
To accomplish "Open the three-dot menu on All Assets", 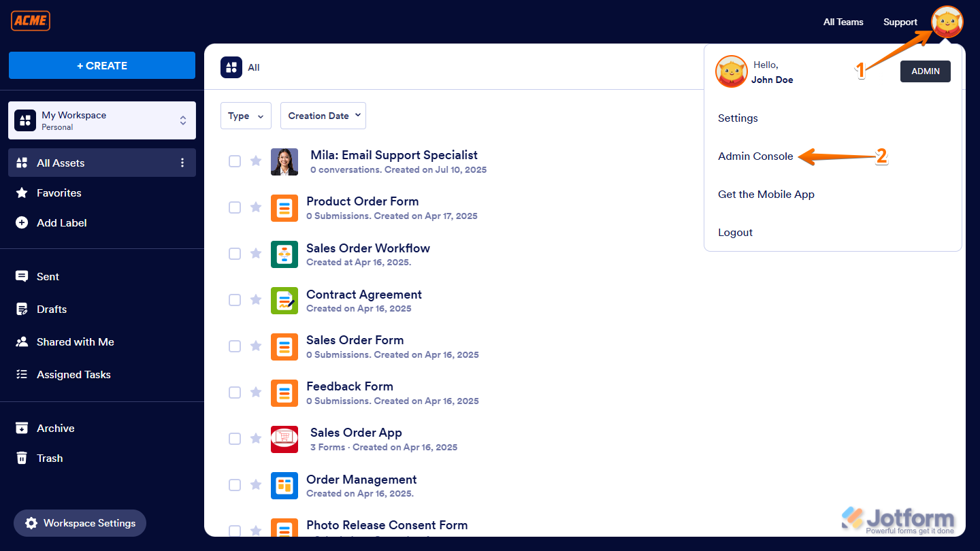I will [x=182, y=163].
